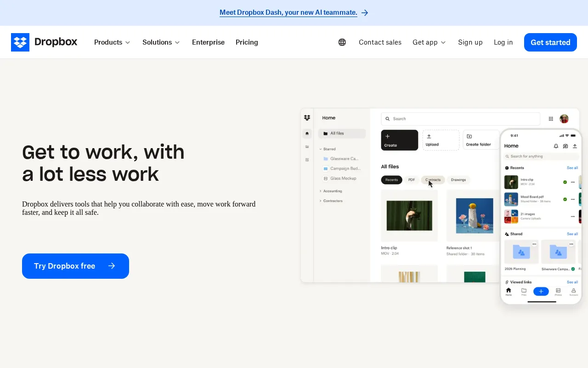Viewport: 588px width, 368px height.
Task: Click the Try Dropbox free button
Action: [x=75, y=266]
